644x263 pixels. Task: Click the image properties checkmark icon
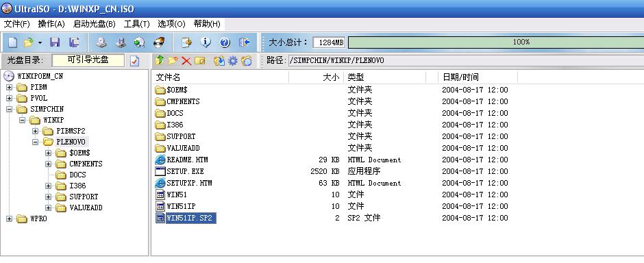tap(135, 61)
